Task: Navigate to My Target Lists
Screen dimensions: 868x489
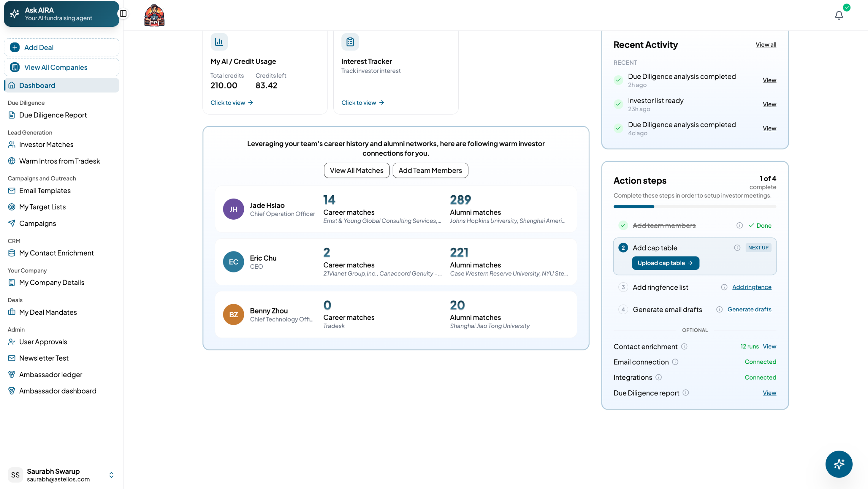Action: tap(42, 207)
